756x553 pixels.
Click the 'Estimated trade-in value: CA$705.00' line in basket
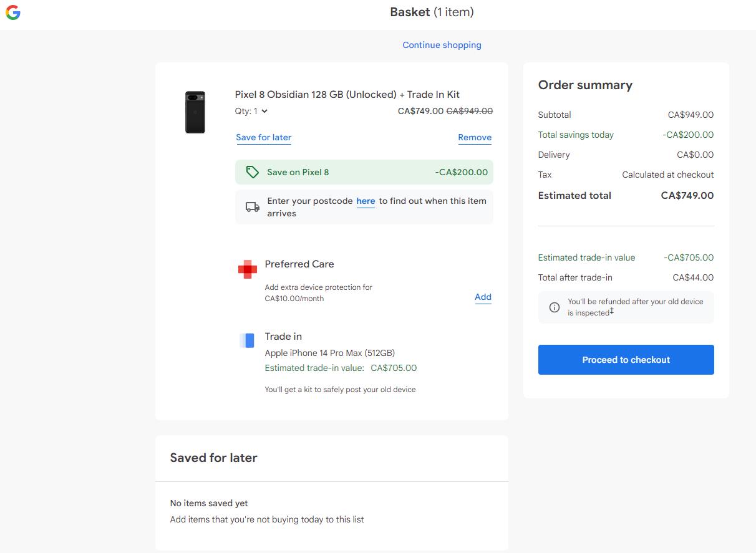point(341,368)
